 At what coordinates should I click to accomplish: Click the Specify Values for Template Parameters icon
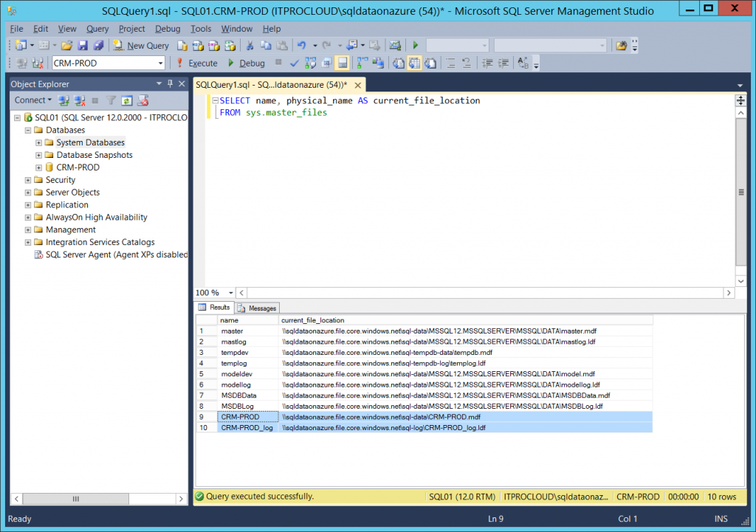[523, 63]
